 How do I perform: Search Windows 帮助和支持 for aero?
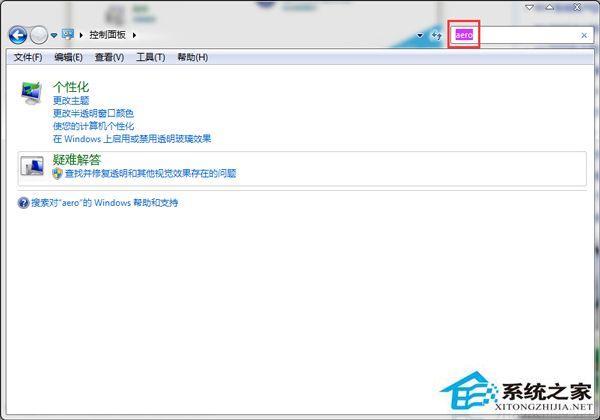(x=104, y=203)
